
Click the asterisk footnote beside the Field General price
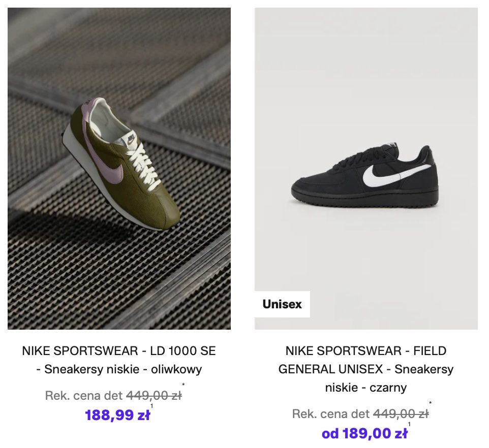click(431, 404)
